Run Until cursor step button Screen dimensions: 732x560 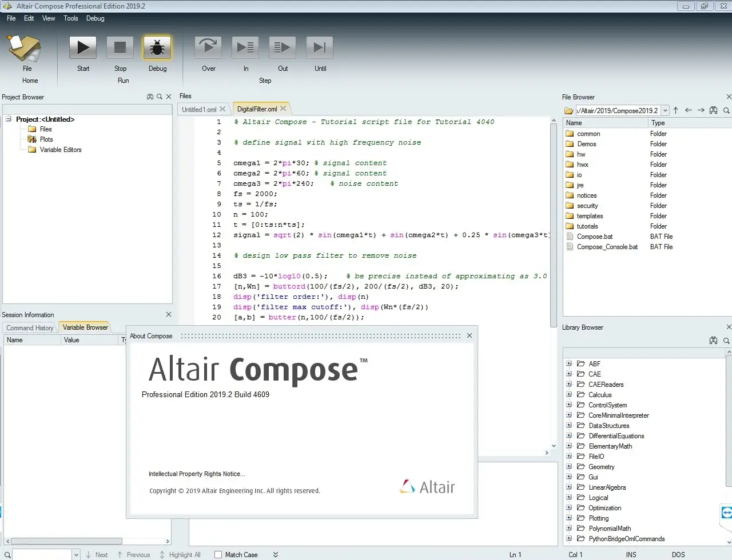pyautogui.click(x=320, y=47)
